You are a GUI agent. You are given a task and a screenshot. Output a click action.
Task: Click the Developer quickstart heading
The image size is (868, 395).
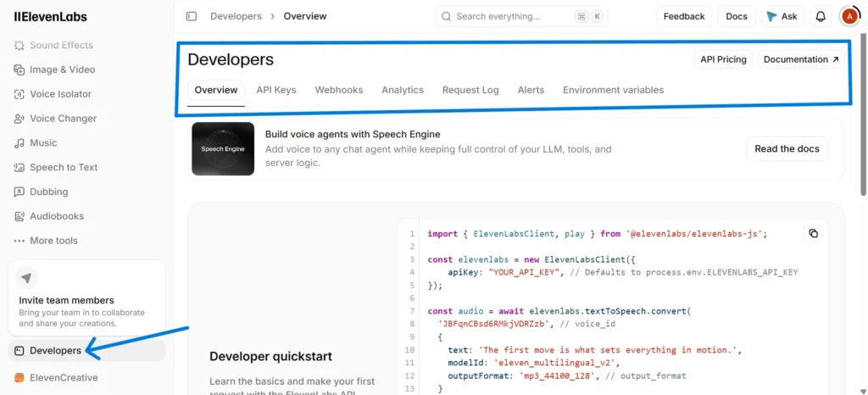270,356
